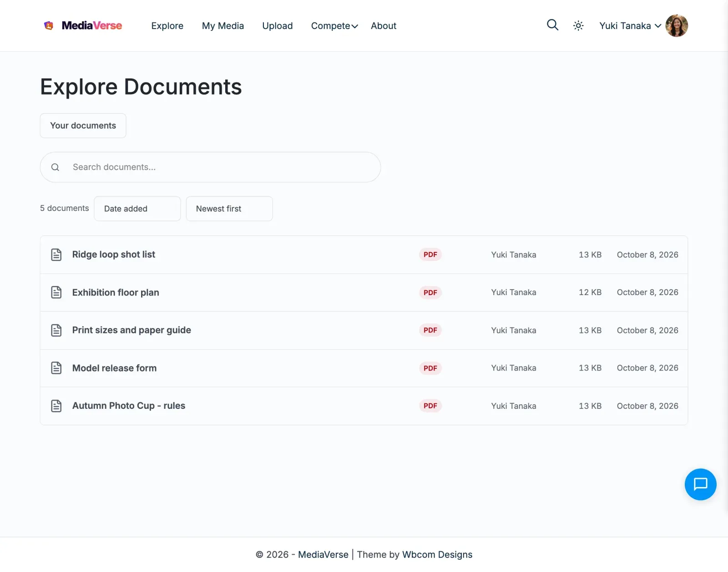
Task: Toggle the light/dark theme sun icon
Action: 578,26
